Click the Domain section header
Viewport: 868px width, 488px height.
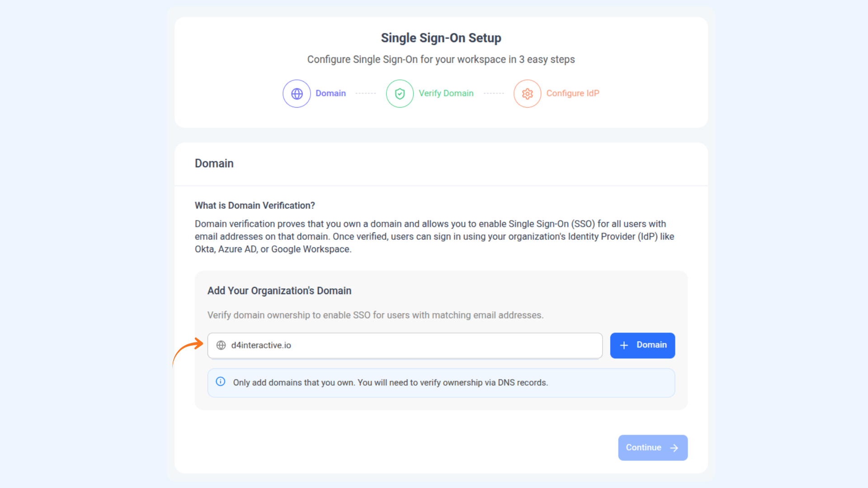click(214, 164)
